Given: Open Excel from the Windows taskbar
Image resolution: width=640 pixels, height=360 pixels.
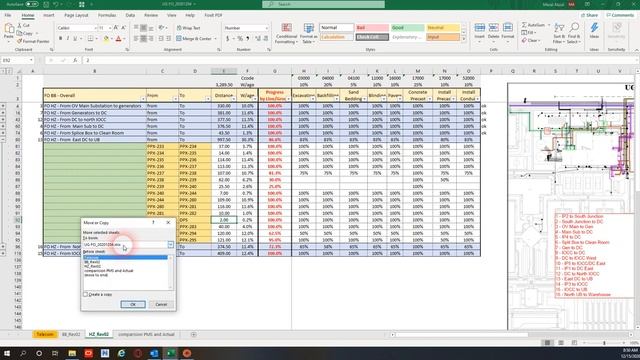Looking at the screenshot, I should click(x=171, y=353).
